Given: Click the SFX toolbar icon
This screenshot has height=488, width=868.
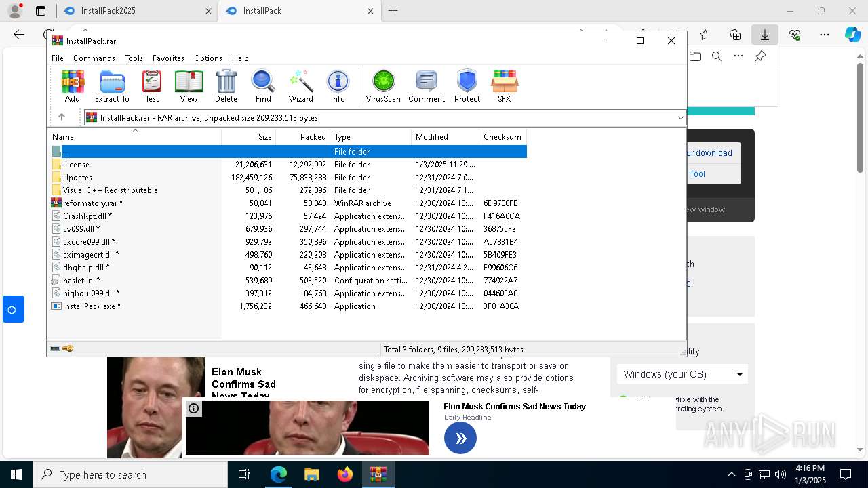Looking at the screenshot, I should [x=504, y=87].
